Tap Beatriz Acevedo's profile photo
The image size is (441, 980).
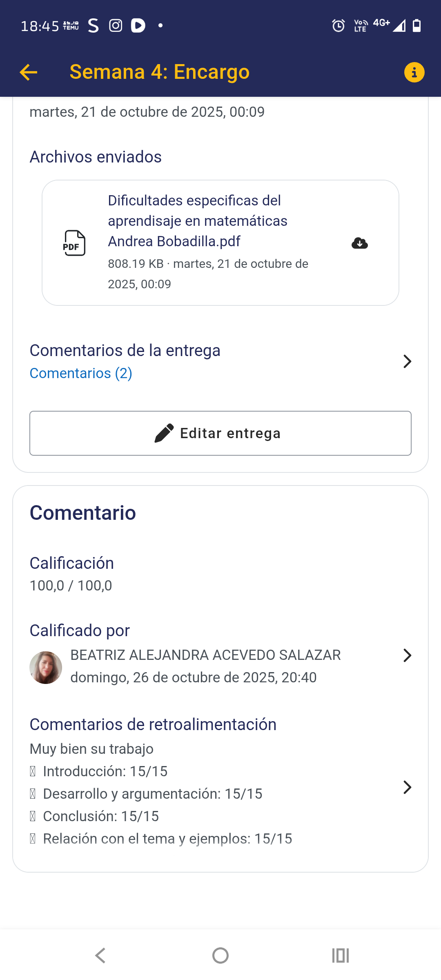click(46, 667)
